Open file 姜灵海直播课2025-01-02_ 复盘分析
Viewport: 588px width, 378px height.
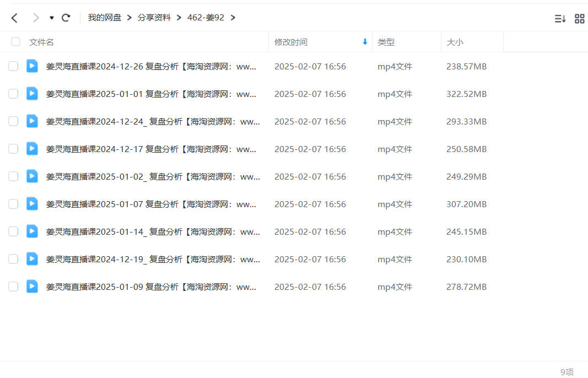[153, 177]
